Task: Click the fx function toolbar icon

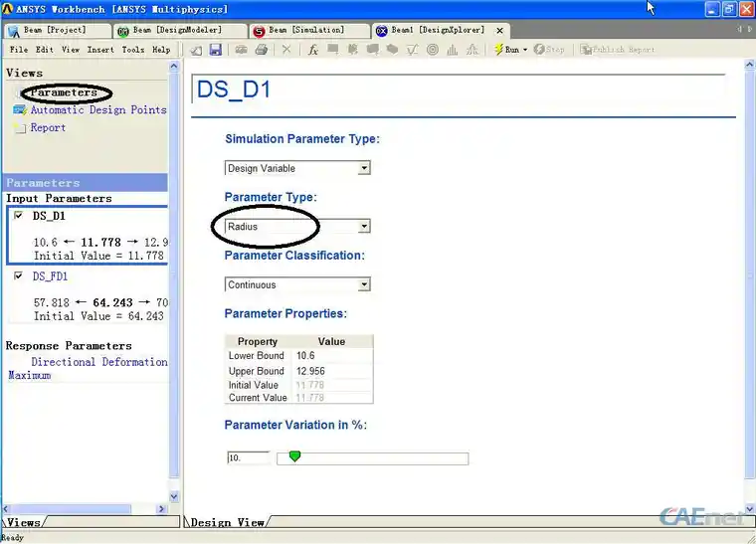Action: (x=313, y=50)
